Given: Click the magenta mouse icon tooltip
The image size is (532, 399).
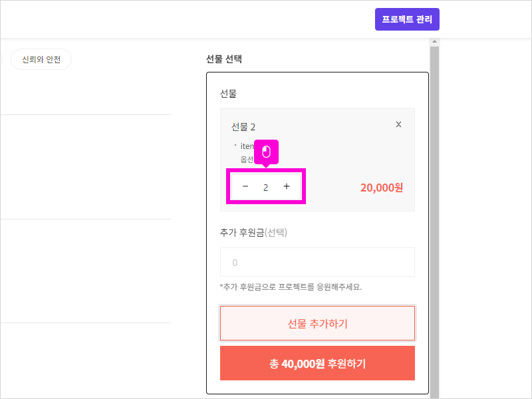Looking at the screenshot, I should tap(266, 152).
